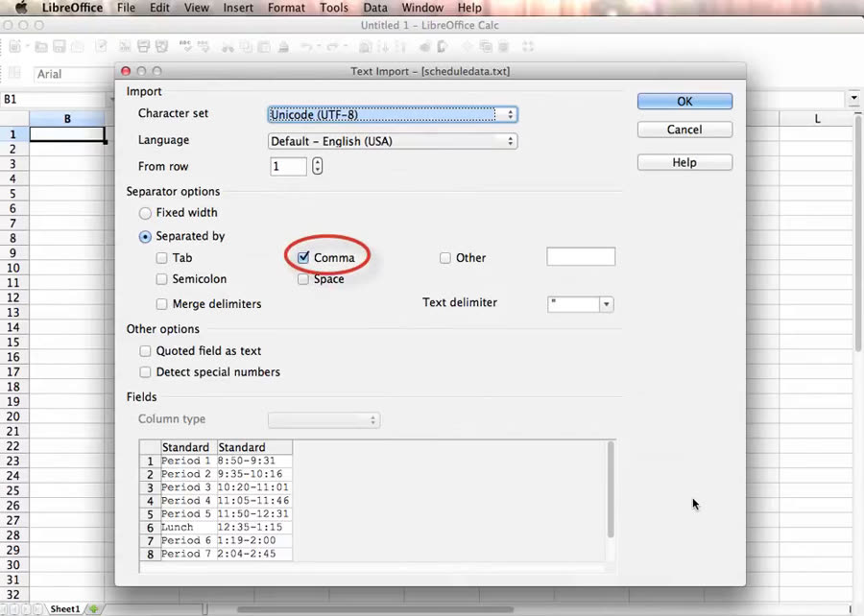Open the Data menu
This screenshot has width=864, height=616.
coord(374,8)
